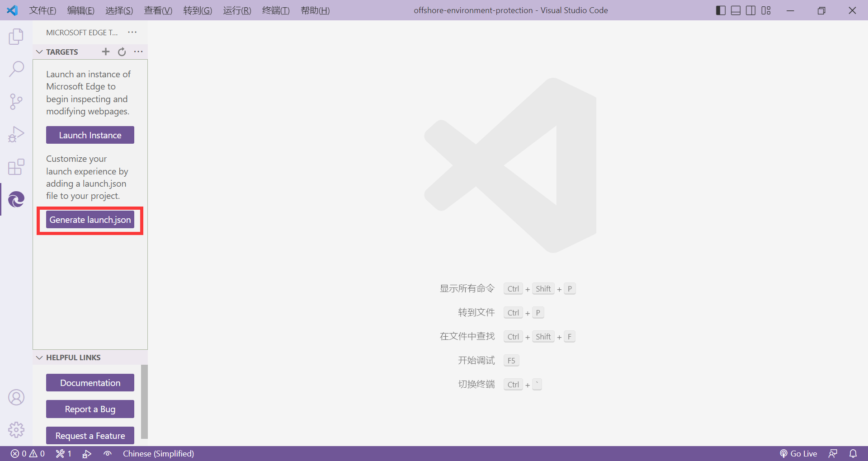The image size is (868, 461).
Task: Open the 文件(F) menu
Action: (42, 10)
